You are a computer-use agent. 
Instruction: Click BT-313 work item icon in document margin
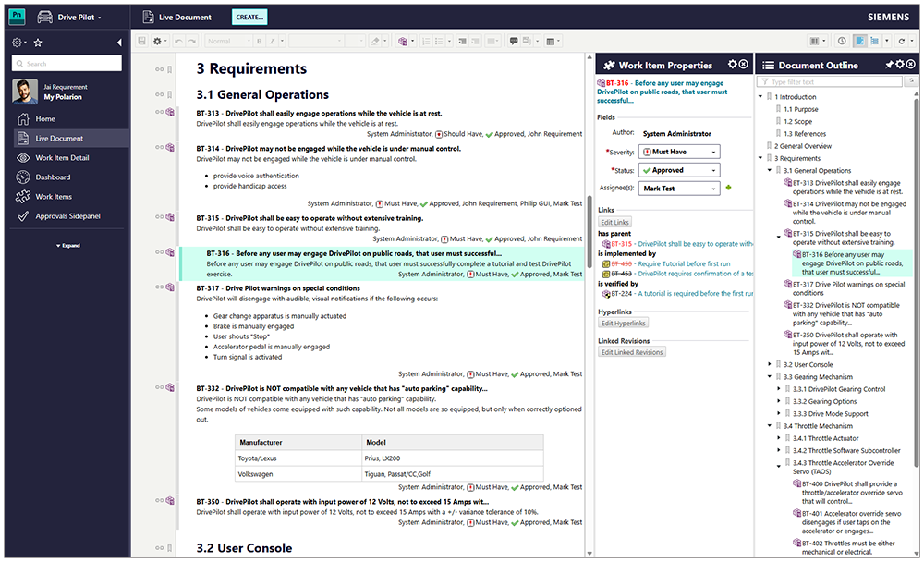(x=170, y=112)
